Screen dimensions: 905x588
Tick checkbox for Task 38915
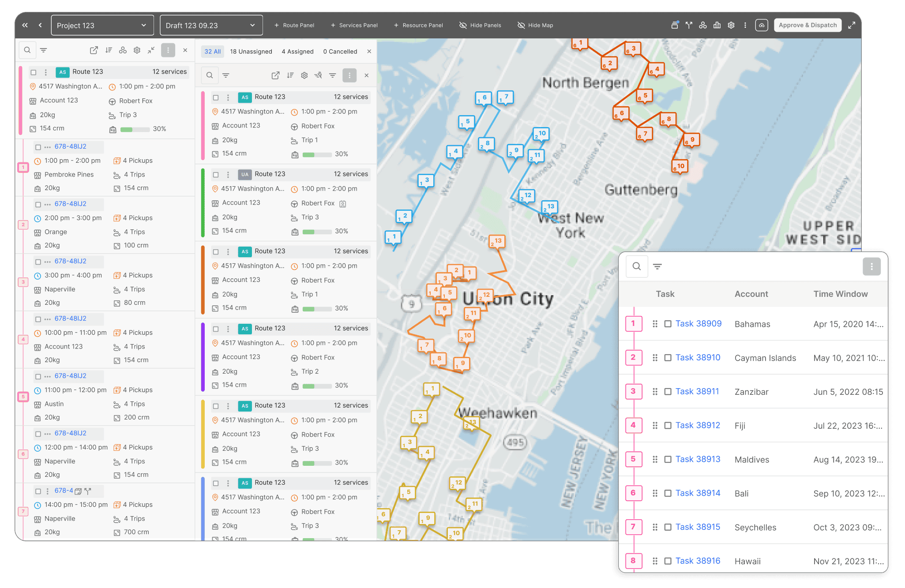coord(668,527)
